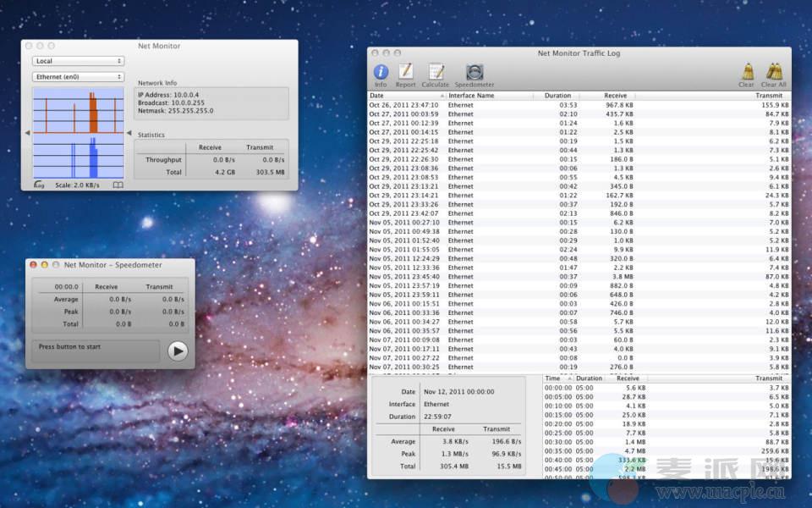
Task: Toggle the log scale icon under the graph
Action: pyautogui.click(x=38, y=185)
